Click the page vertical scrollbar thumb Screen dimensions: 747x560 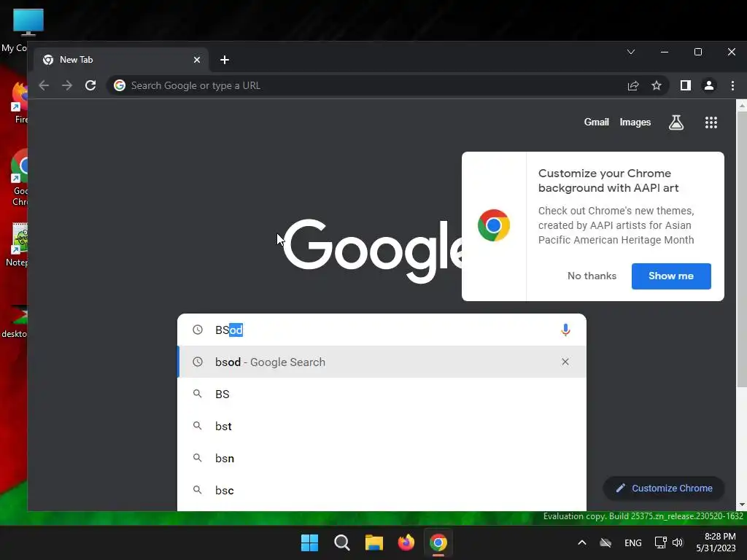point(742,250)
